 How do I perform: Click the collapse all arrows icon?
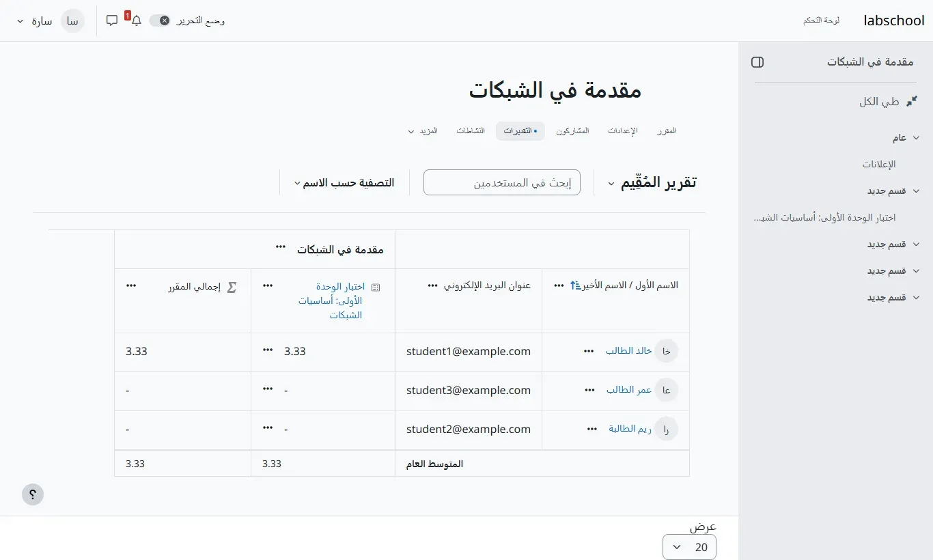point(912,101)
